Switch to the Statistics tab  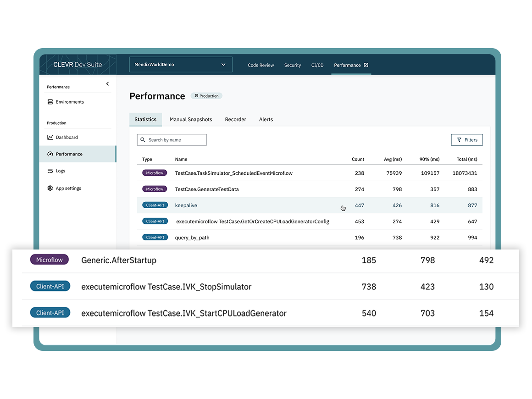coord(145,119)
